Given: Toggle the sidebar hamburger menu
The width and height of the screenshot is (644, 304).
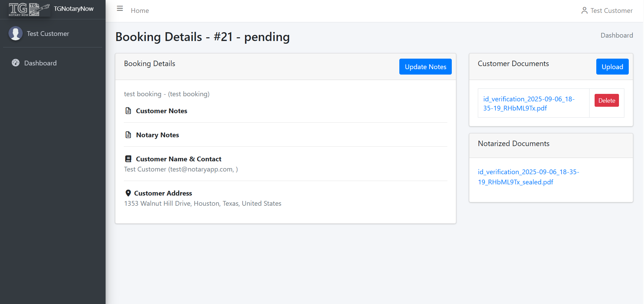Looking at the screenshot, I should coord(120,8).
